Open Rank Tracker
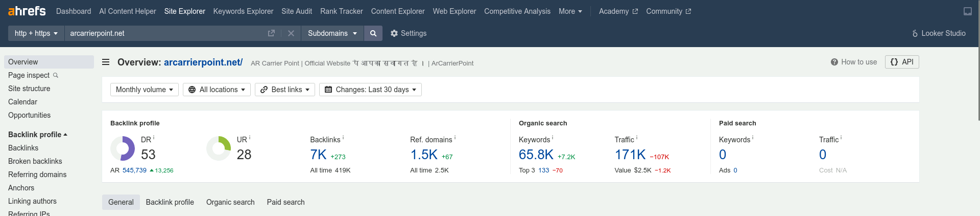 (342, 11)
